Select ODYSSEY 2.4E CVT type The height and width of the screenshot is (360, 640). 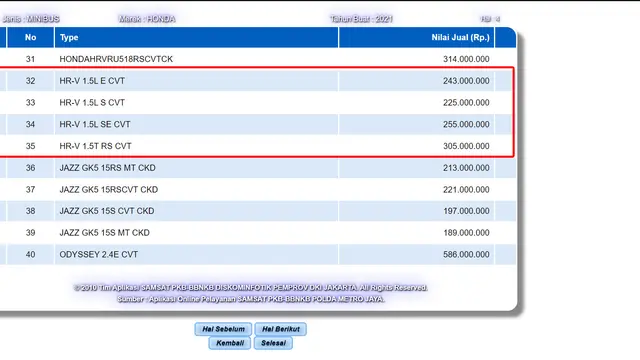[x=99, y=254]
